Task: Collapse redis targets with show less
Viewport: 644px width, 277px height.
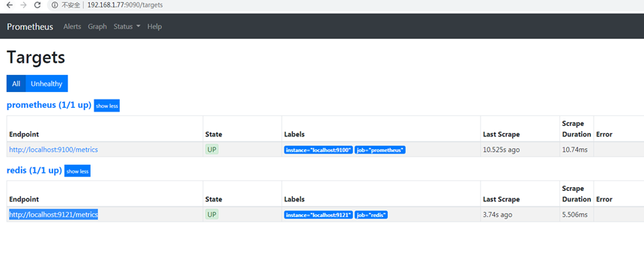Action: 77,171
